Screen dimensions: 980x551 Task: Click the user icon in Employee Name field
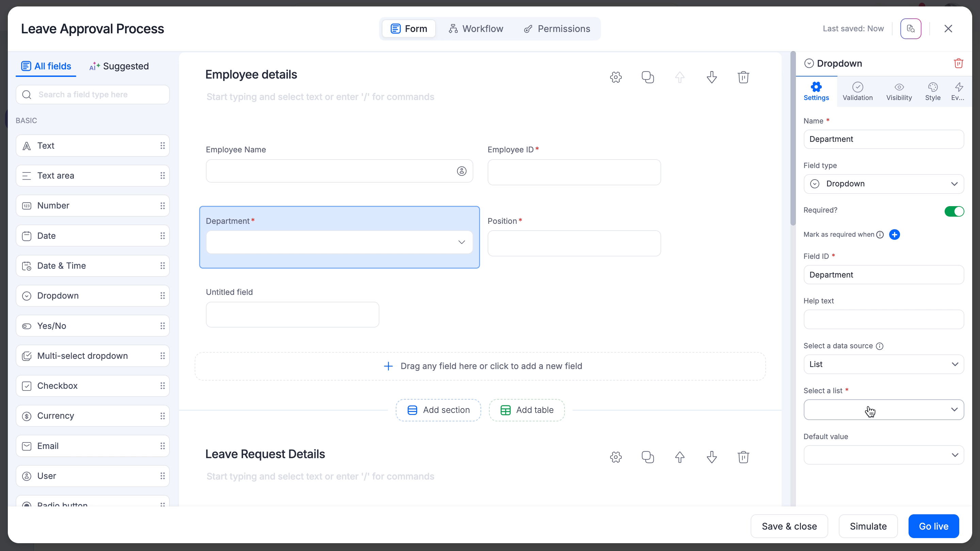[x=461, y=171]
